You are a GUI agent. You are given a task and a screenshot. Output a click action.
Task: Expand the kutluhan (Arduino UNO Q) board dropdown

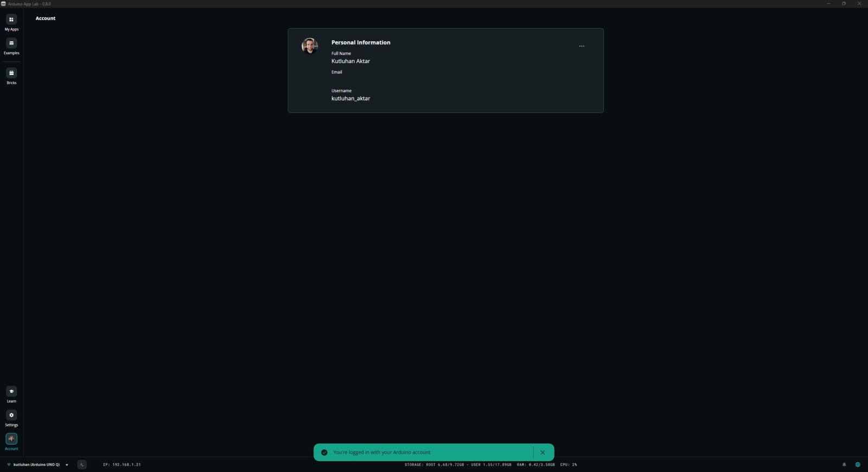[x=67, y=465]
